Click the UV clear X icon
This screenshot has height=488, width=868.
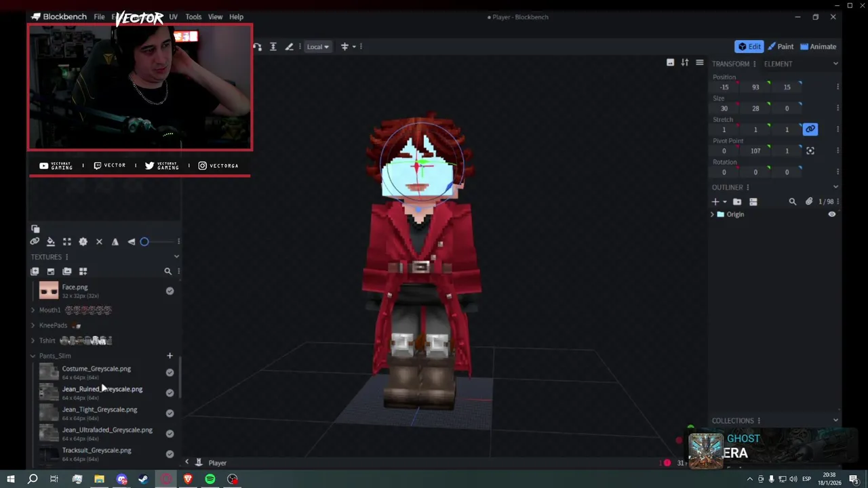click(x=99, y=241)
